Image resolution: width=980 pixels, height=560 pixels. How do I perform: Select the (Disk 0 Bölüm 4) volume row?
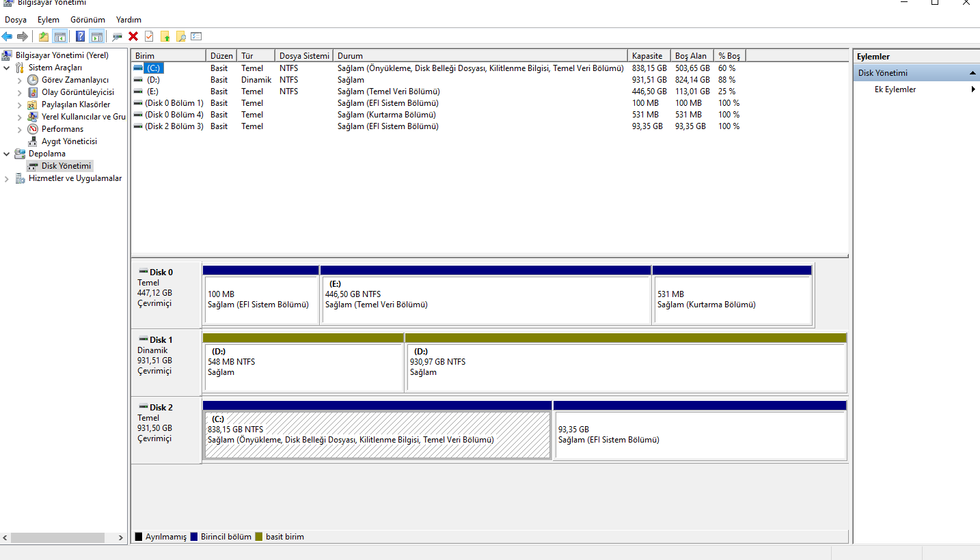coord(437,115)
